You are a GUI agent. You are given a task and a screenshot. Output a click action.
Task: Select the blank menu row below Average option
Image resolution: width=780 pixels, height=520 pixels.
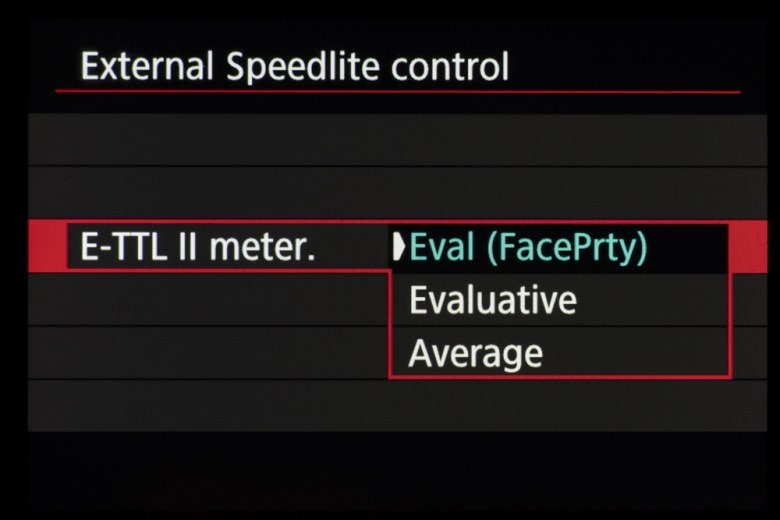390,405
